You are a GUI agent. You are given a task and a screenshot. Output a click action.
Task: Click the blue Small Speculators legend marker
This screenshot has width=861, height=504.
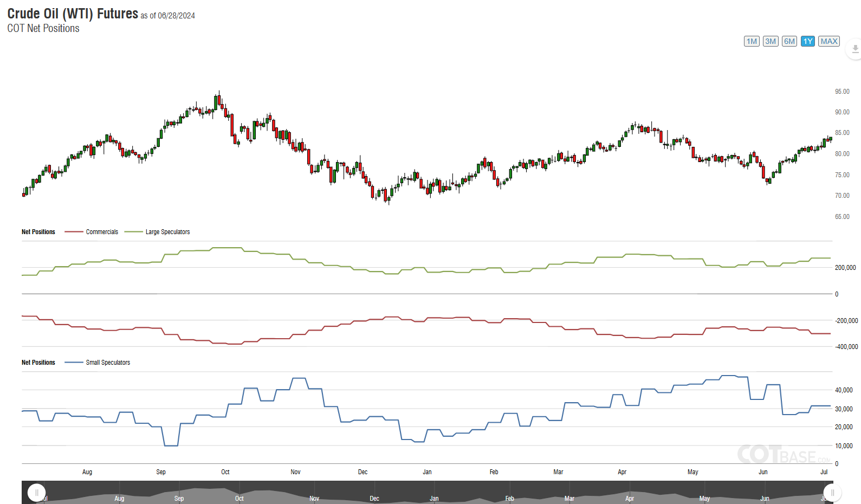coord(74,363)
